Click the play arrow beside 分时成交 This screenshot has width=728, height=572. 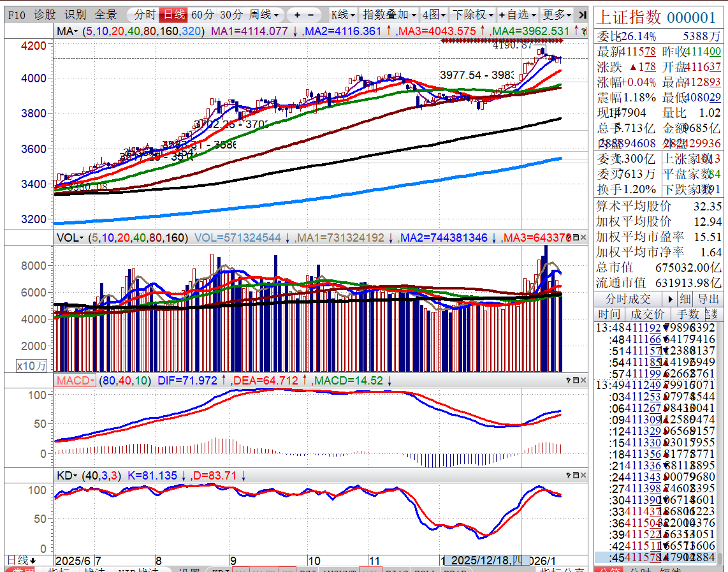(x=669, y=299)
